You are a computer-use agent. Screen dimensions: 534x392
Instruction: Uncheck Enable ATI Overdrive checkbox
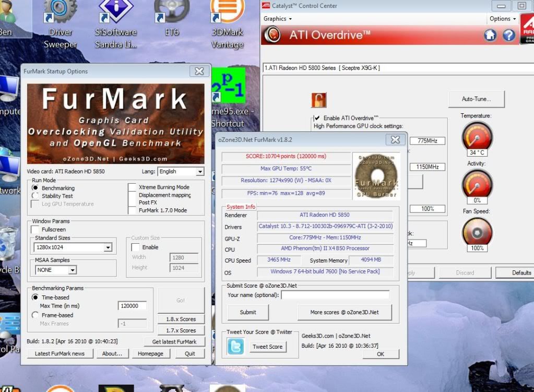tap(317, 118)
